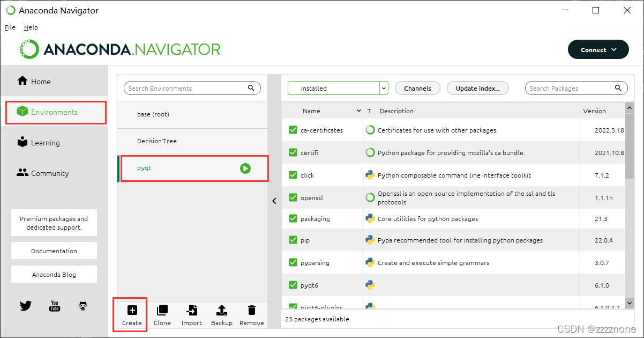Select the DecisionTree environment
Screen dimensions: 644x338
[x=192, y=141]
